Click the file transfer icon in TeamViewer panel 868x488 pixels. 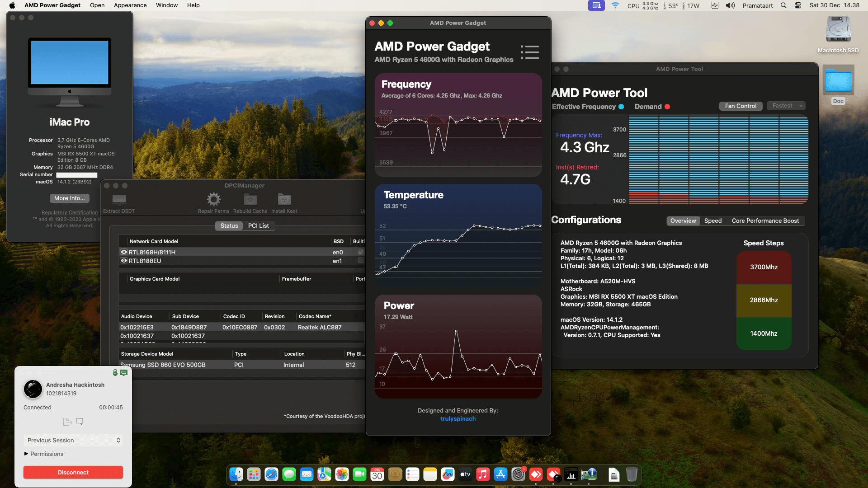tap(67, 421)
